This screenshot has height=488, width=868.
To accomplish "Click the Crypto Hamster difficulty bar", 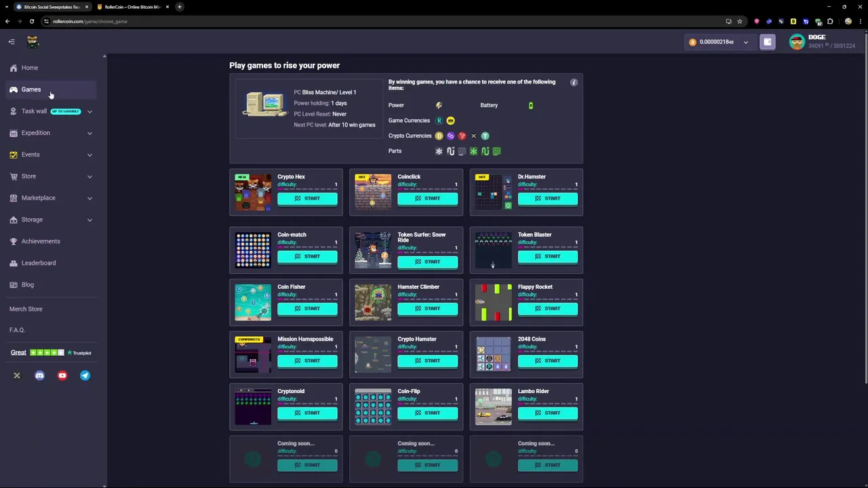I will [x=427, y=350].
